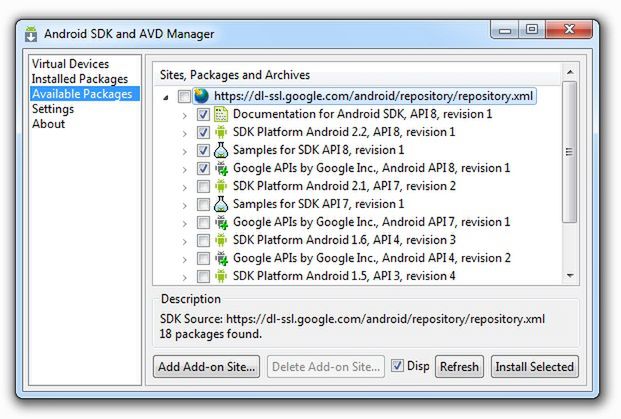
Task: Select SDK Platform Android 1.6 row
Action: tap(344, 240)
